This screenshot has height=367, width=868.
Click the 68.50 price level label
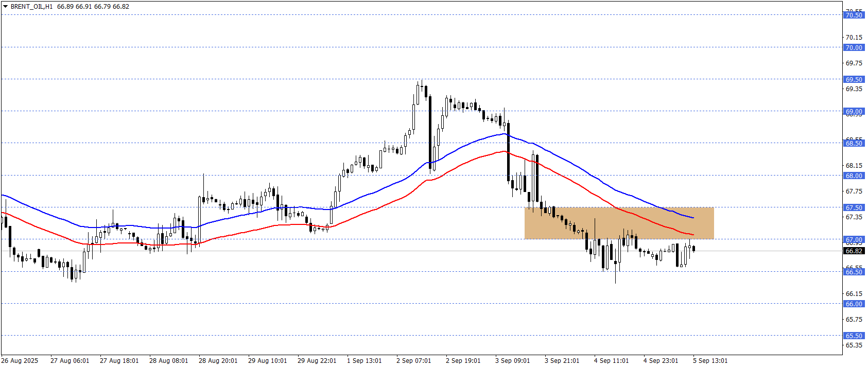click(854, 144)
